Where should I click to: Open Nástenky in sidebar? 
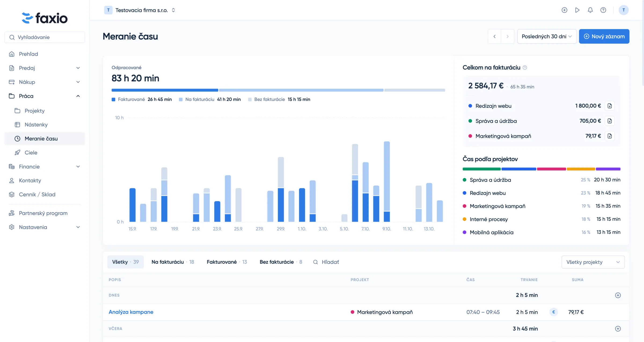(45, 125)
